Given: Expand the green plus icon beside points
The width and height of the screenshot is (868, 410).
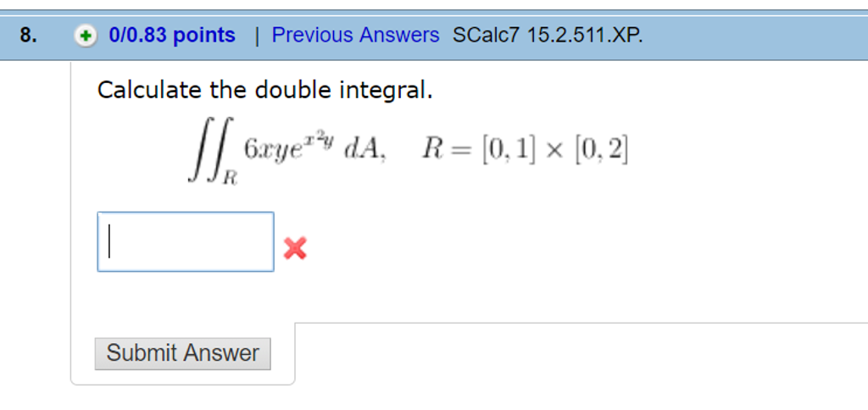Looking at the screenshot, I should [x=85, y=36].
